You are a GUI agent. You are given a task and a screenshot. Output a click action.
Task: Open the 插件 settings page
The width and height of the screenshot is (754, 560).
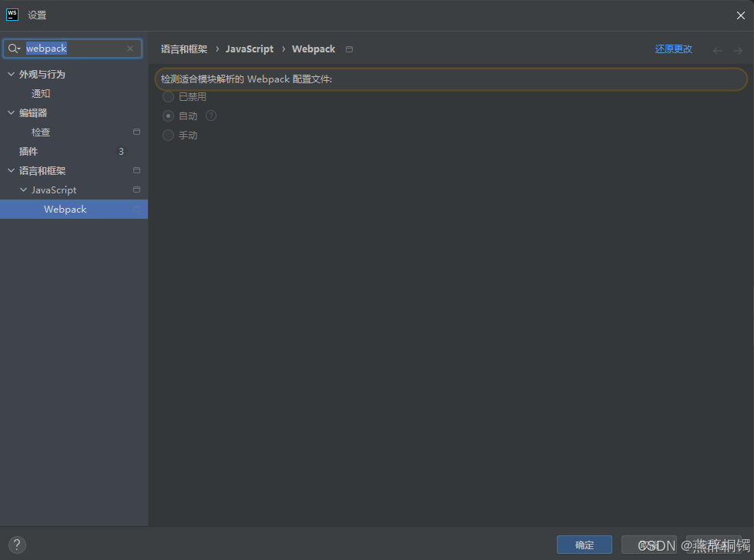28,152
